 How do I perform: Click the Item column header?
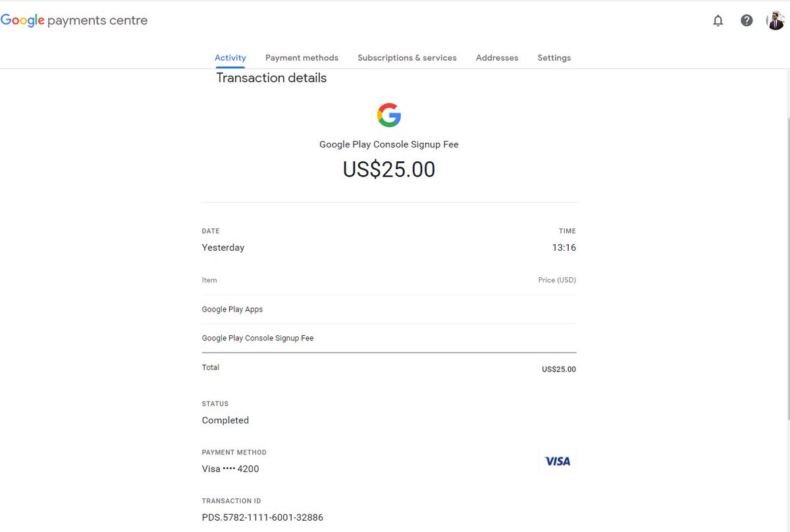209,280
